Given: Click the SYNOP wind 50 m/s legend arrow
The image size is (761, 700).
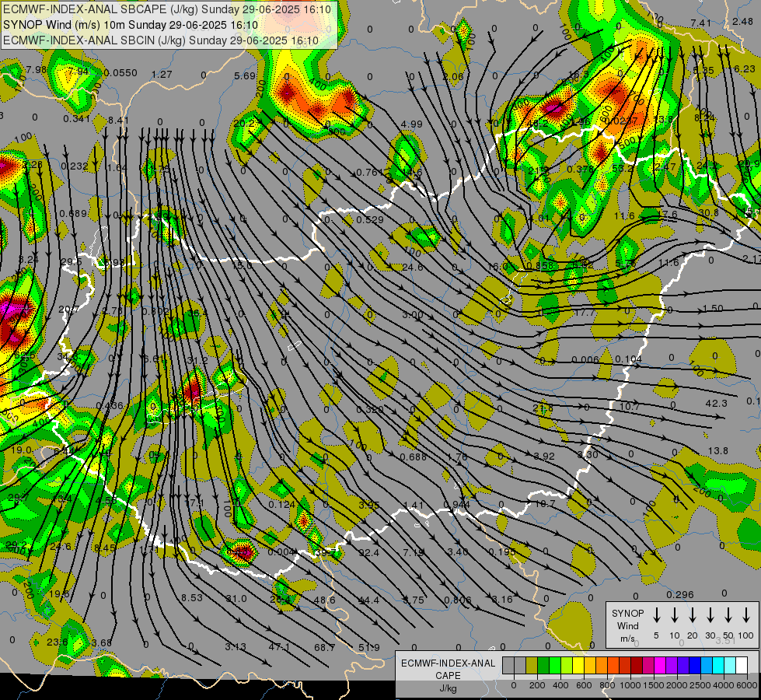Looking at the screenshot, I should [728, 615].
